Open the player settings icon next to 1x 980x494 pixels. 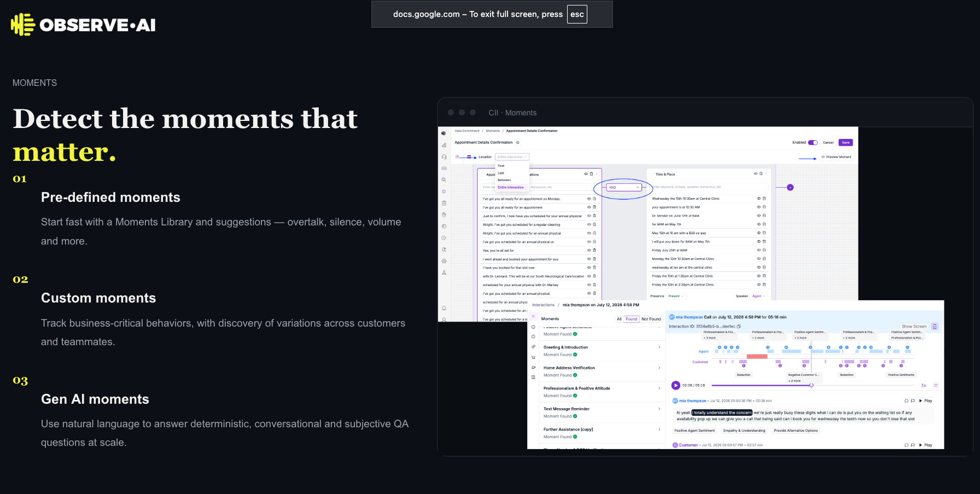tap(936, 385)
